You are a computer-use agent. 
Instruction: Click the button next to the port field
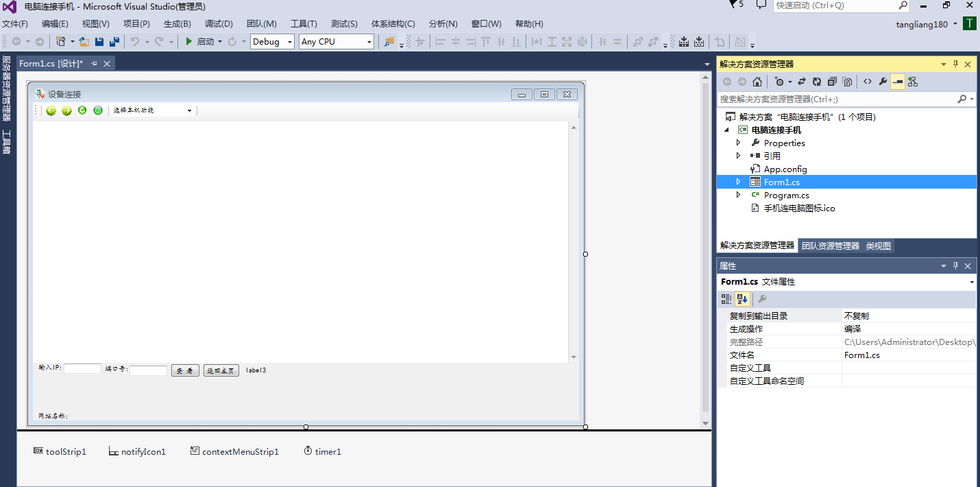pyautogui.click(x=185, y=370)
